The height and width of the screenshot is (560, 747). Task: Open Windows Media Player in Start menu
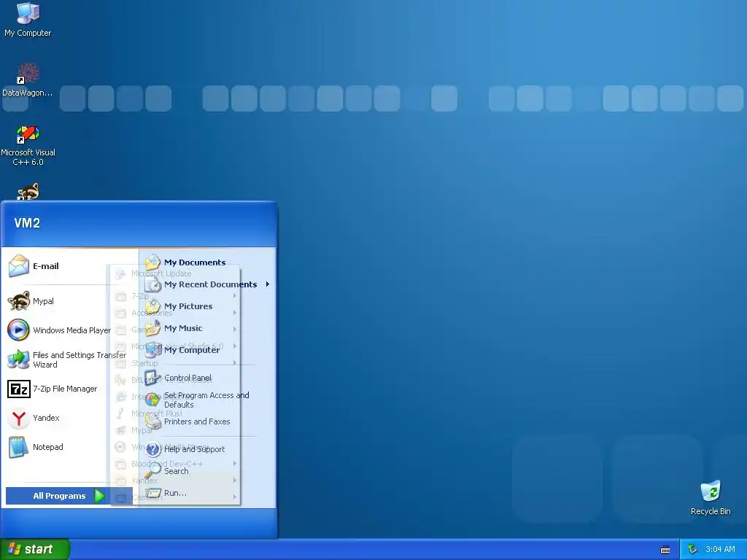[70, 330]
